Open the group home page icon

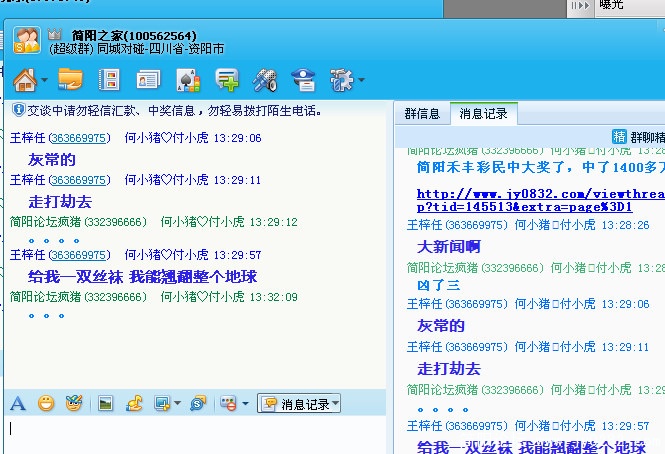25,80
